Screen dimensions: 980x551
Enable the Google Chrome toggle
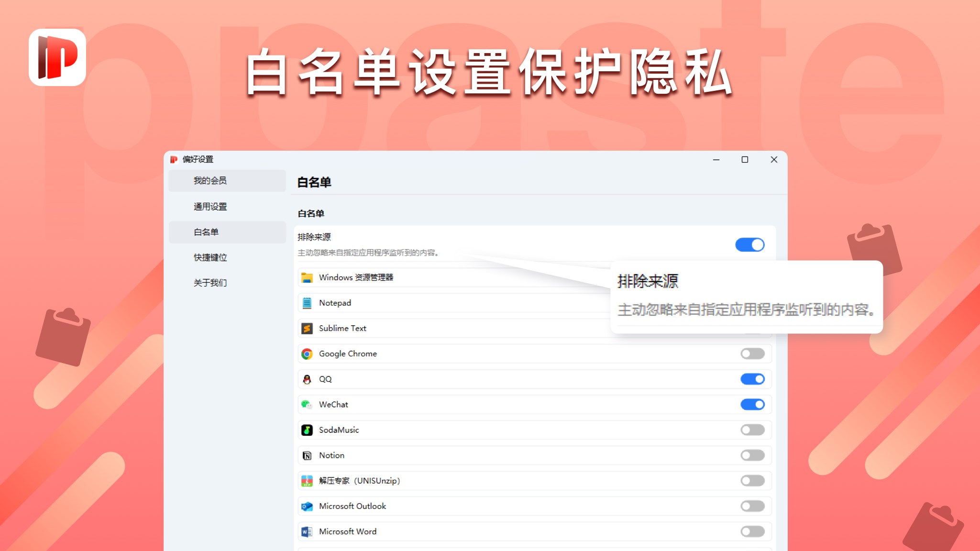[752, 353]
